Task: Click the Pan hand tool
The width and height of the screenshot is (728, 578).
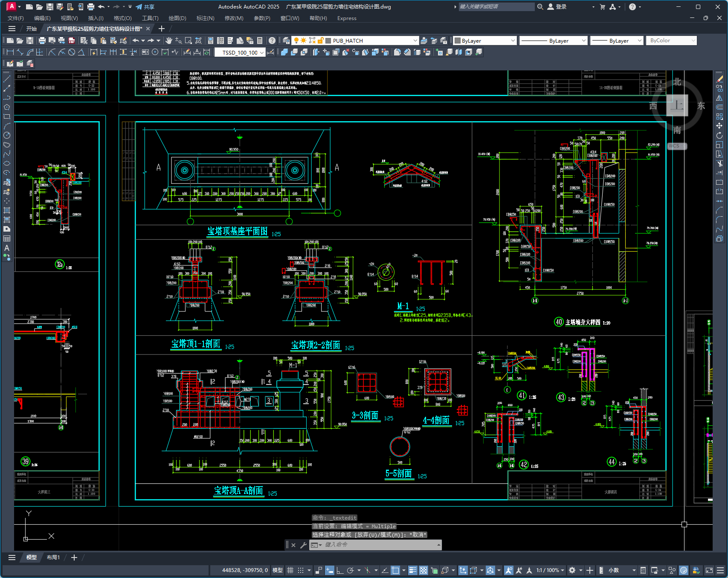Action: pos(169,41)
